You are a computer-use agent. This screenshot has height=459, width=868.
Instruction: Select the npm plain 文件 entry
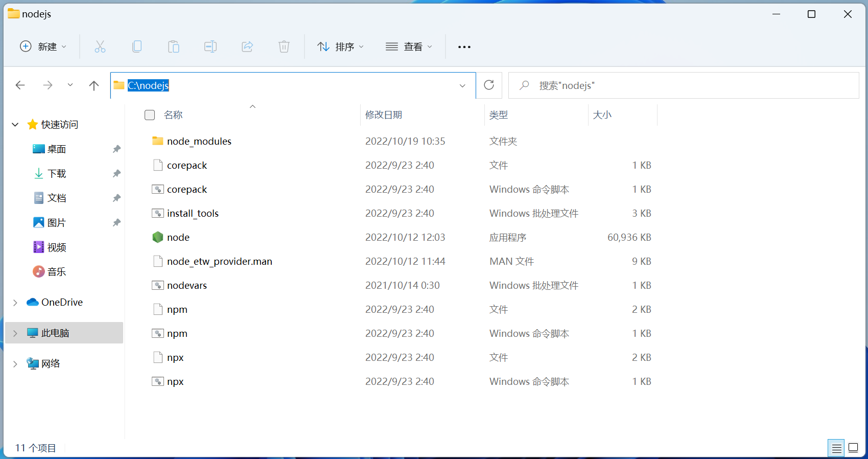click(177, 309)
